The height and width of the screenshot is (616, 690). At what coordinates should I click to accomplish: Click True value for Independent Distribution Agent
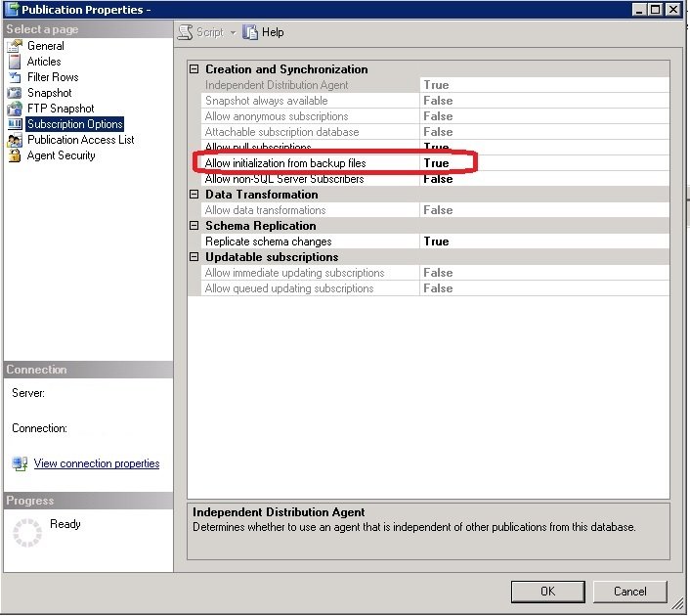click(436, 85)
